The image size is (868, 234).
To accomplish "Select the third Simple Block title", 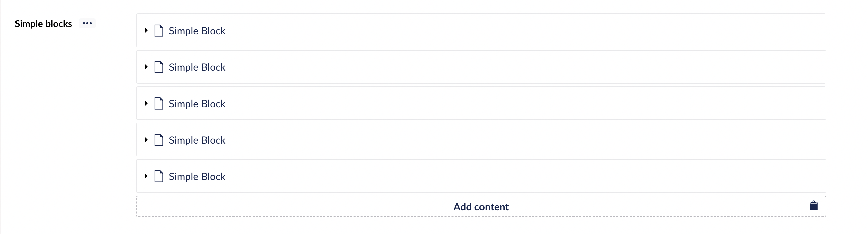I will 197,104.
